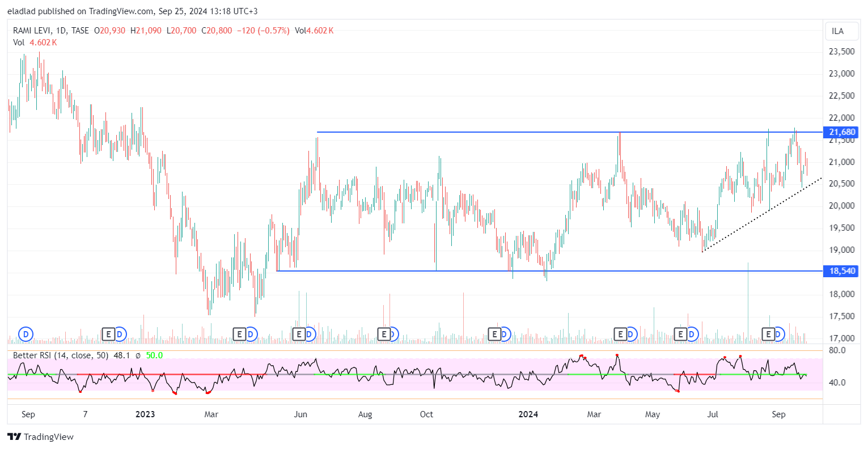Click the dividend marker from April 2023

[x=251, y=334]
